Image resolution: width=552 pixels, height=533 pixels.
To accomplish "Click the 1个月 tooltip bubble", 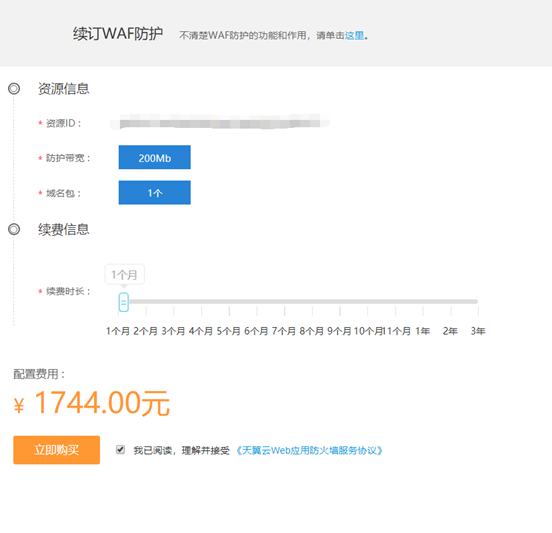I will [x=125, y=274].
